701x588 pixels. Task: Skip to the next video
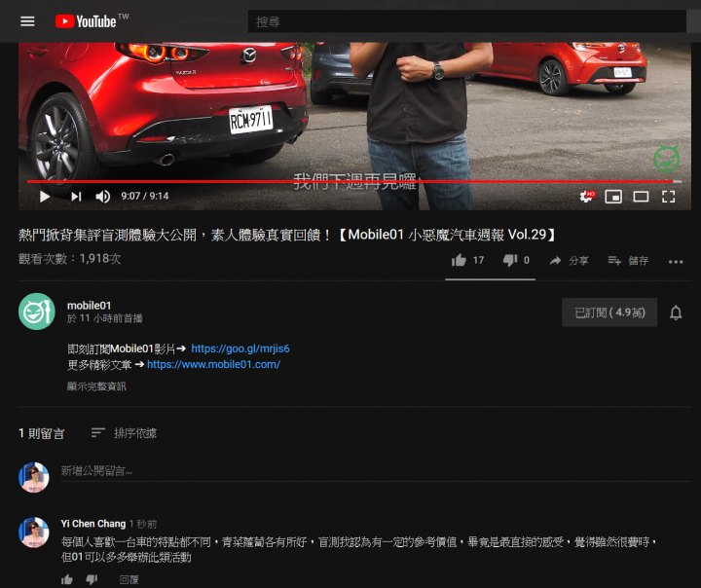[76, 197]
